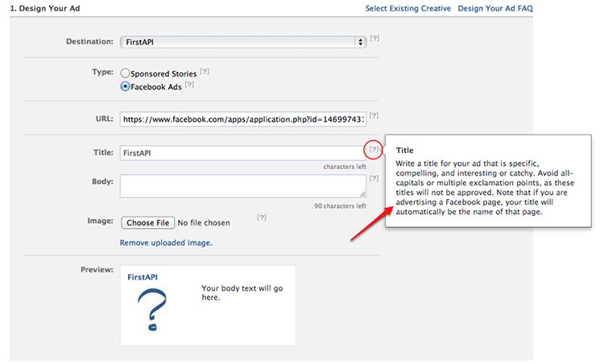
Task: Click the question mark preview image
Action: tap(152, 310)
